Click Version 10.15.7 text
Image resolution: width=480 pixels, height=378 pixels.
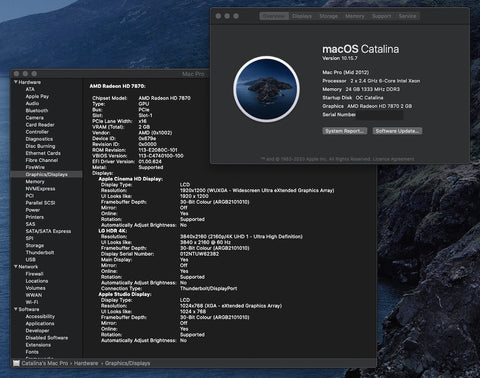coord(340,58)
